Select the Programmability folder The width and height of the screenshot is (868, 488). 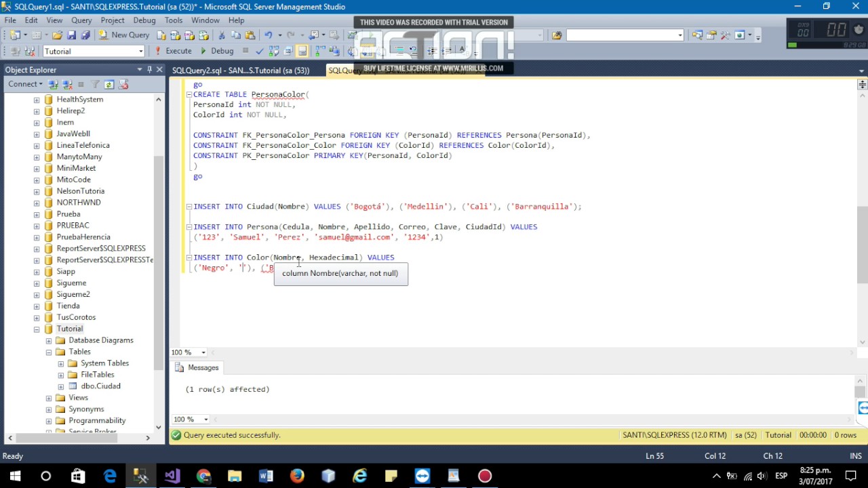(97, 420)
